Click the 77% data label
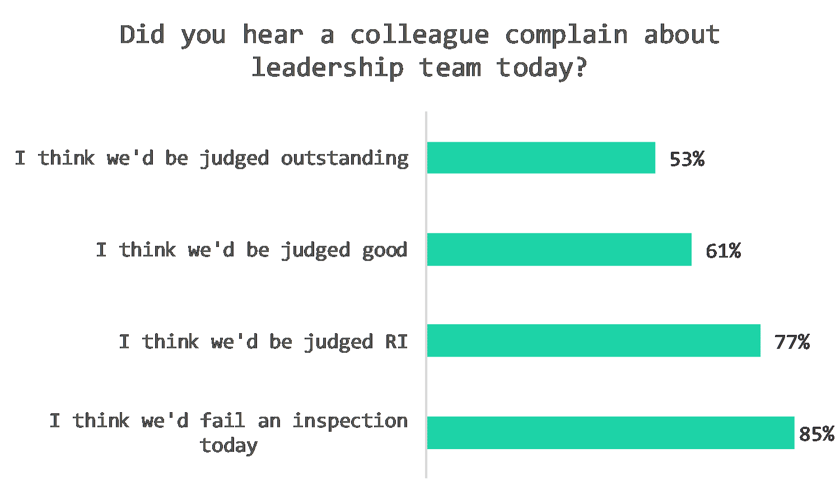Screen dimensions: 840x504 pyautogui.click(x=792, y=342)
